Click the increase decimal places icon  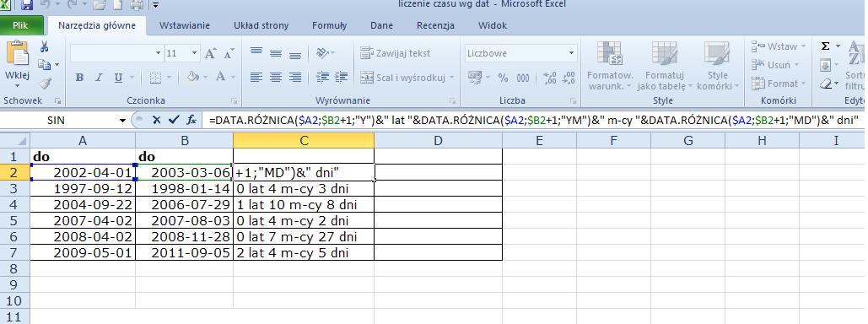coord(550,78)
